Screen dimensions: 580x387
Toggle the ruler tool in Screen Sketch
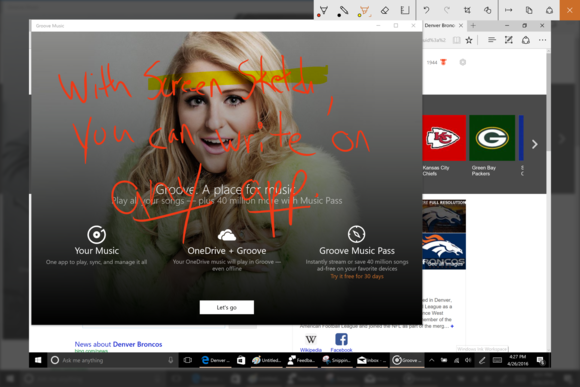pyautogui.click(x=405, y=10)
